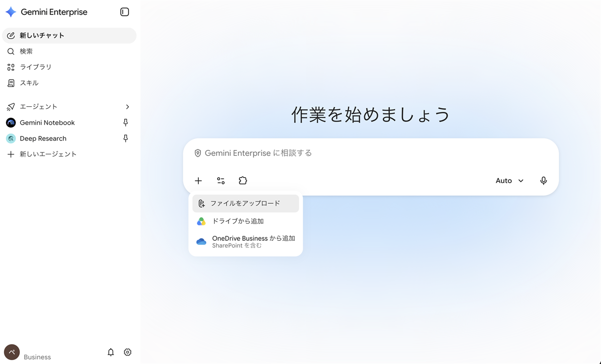Open settings gear icon

(128, 352)
